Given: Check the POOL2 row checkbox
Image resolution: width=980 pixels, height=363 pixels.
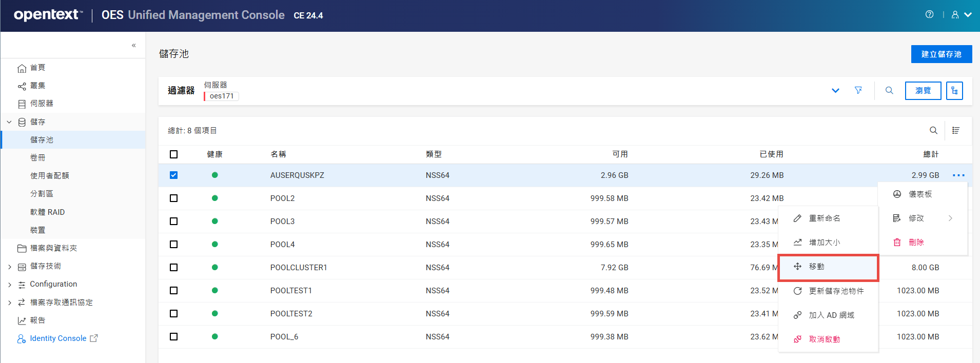Looking at the screenshot, I should point(173,198).
